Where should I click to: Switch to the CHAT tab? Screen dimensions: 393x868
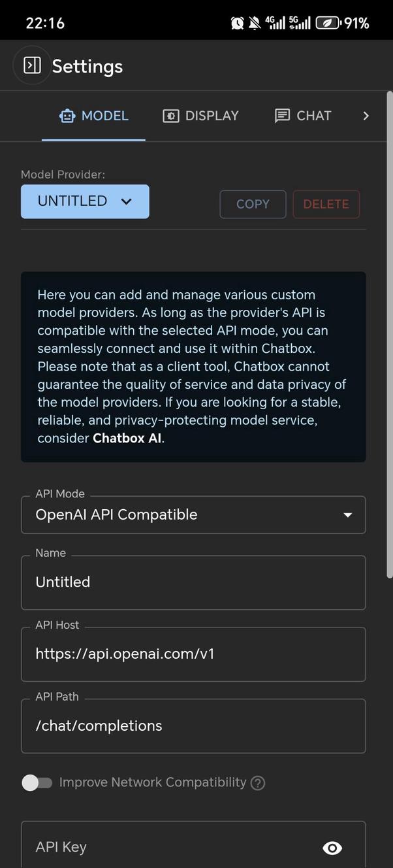pyautogui.click(x=304, y=116)
